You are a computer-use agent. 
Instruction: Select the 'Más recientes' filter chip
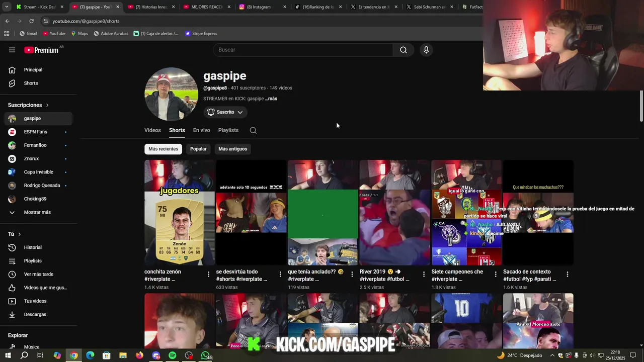(163, 149)
